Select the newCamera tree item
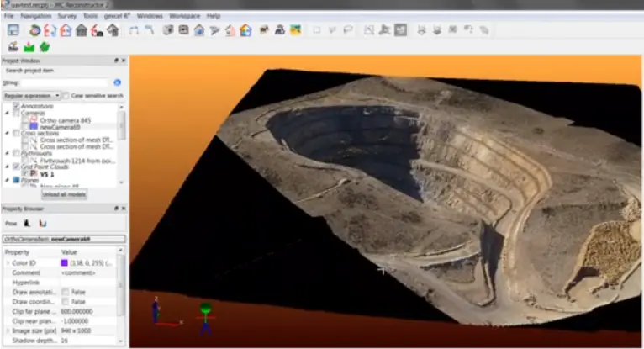The width and height of the screenshot is (644, 349). [60, 127]
